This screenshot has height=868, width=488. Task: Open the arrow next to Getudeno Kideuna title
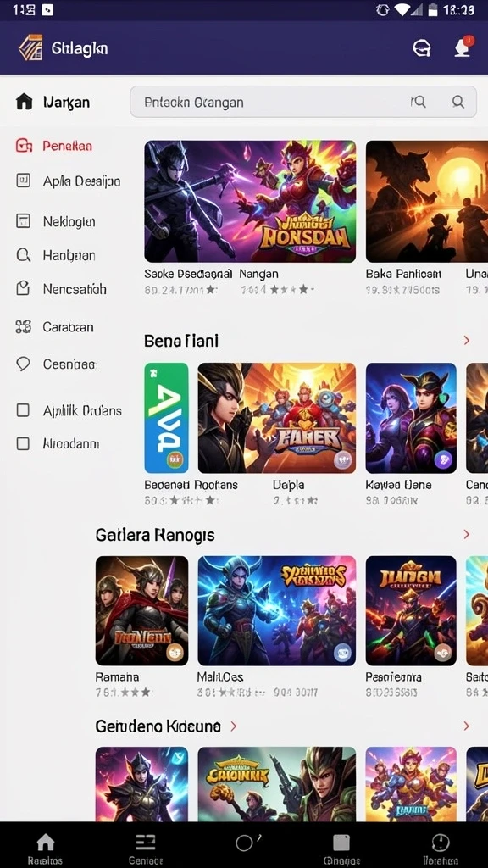click(234, 726)
